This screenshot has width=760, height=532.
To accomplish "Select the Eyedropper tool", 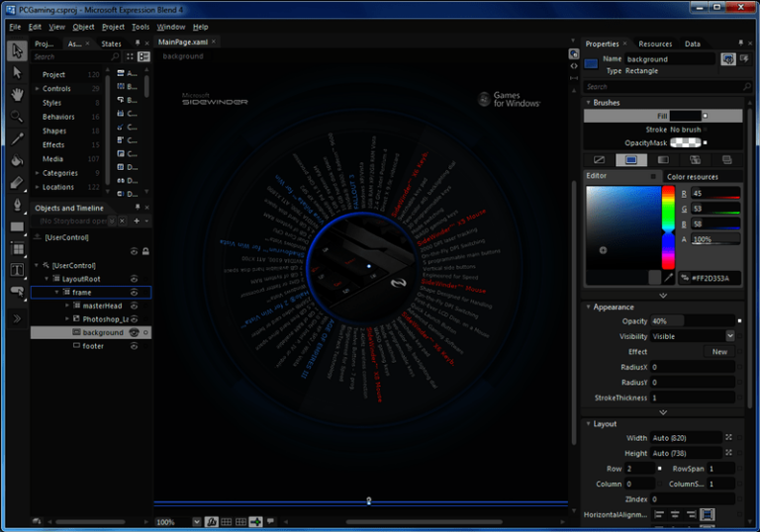I will point(17,138).
